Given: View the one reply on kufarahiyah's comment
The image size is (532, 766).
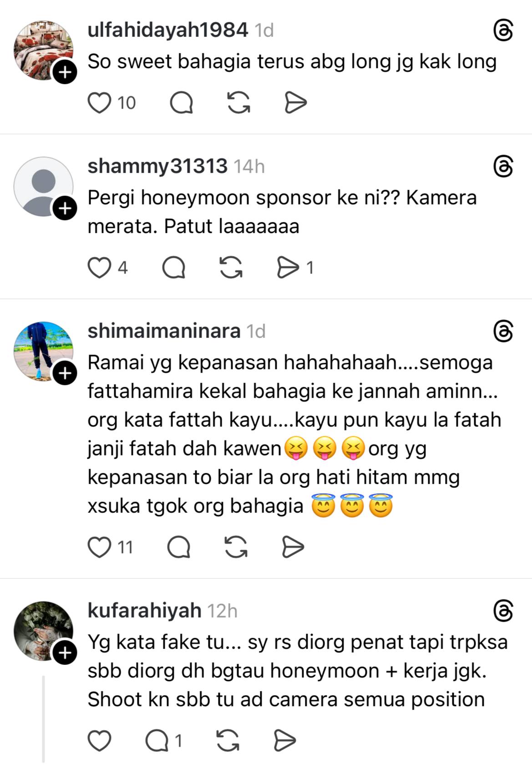Looking at the screenshot, I should (x=164, y=740).
